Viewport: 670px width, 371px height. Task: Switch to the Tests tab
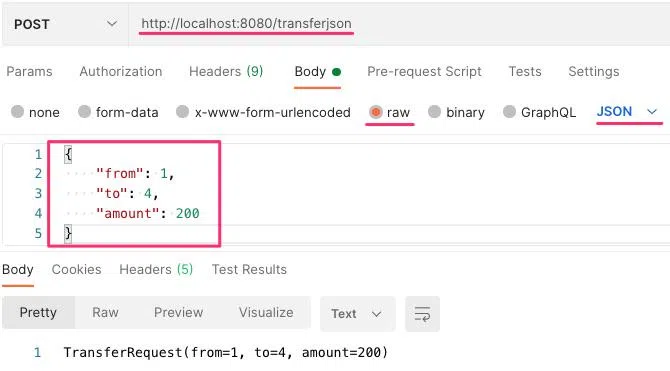[x=525, y=71]
